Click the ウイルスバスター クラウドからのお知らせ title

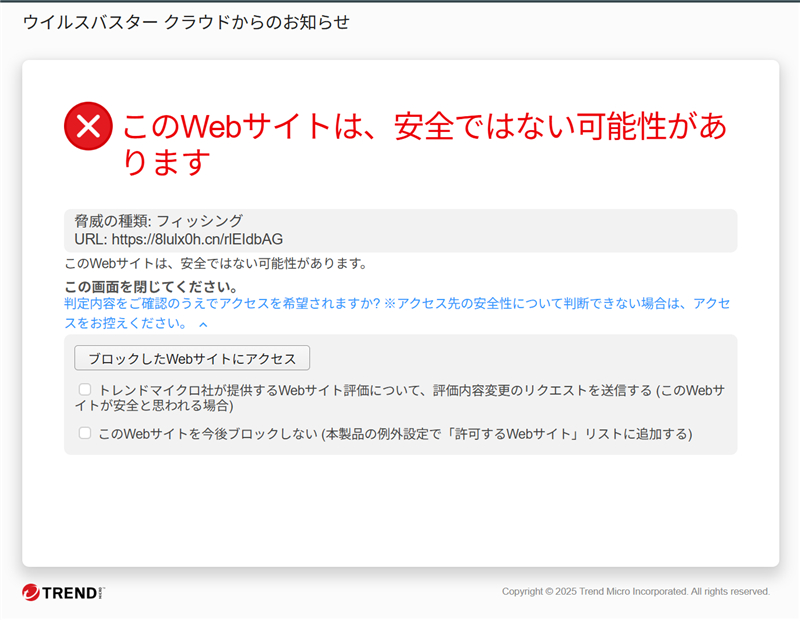coord(186,22)
